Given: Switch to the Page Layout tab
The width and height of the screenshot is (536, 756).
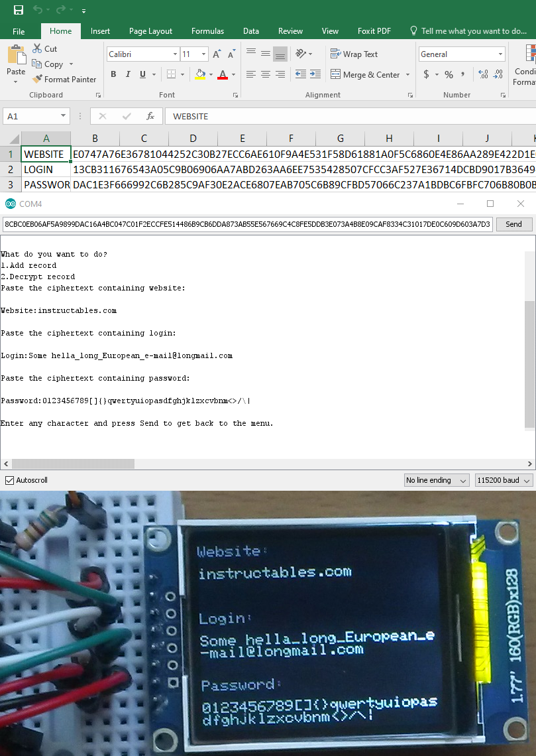Looking at the screenshot, I should point(150,31).
